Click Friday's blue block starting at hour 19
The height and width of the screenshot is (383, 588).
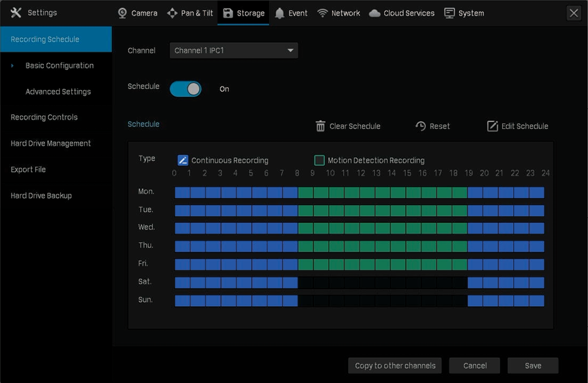coord(475,264)
